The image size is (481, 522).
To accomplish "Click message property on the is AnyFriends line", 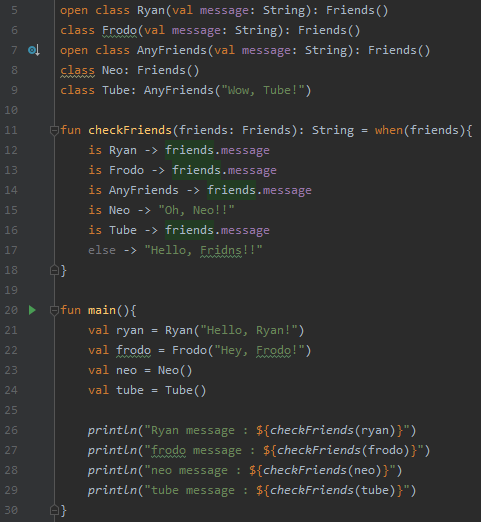I will point(287,190).
